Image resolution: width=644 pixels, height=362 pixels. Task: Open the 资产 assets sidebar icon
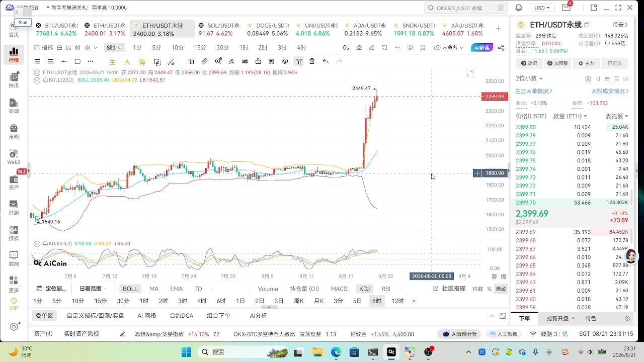14,183
